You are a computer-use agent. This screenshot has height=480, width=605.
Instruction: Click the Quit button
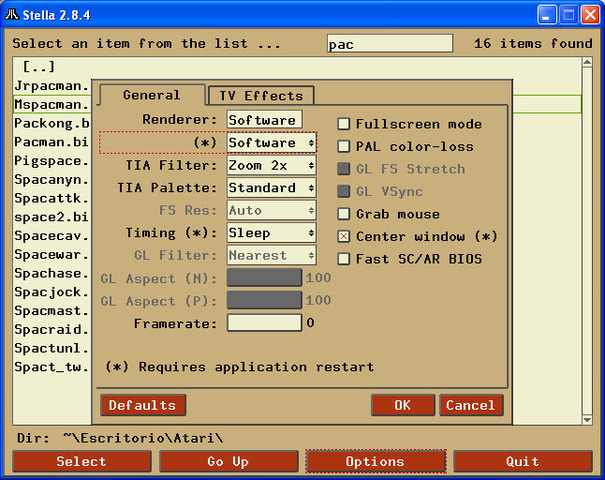pyautogui.click(x=522, y=461)
